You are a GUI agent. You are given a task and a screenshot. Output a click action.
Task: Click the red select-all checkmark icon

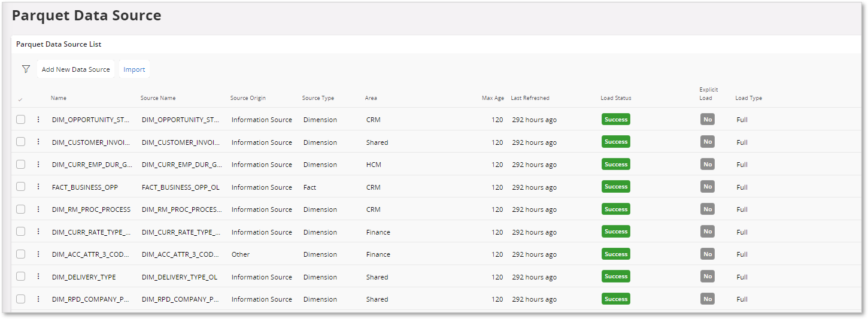point(21,99)
